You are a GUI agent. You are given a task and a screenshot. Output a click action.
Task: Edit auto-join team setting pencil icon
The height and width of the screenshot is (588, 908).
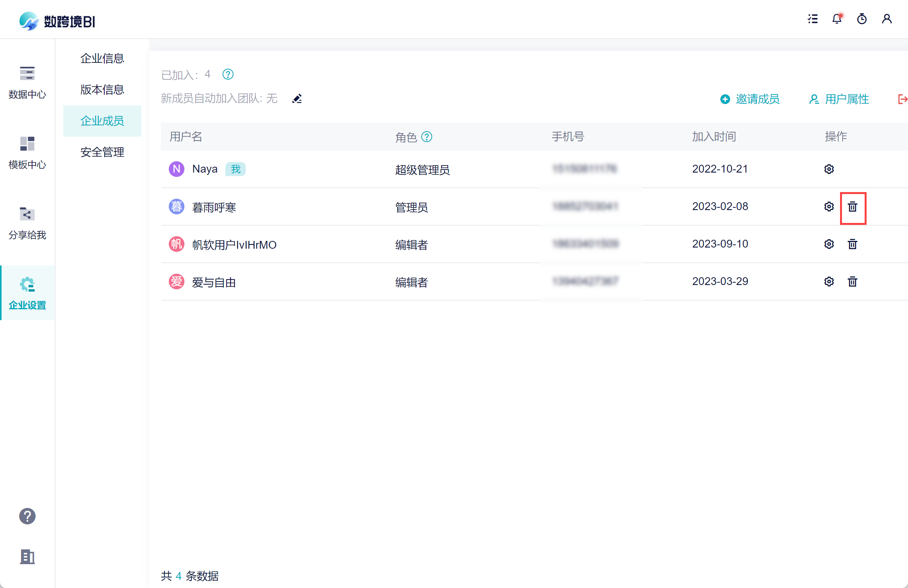click(297, 98)
